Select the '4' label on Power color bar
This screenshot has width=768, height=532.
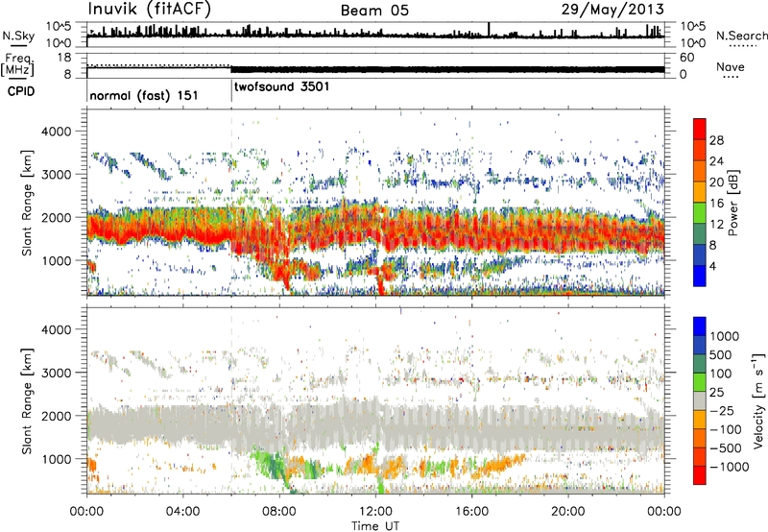pos(713,266)
